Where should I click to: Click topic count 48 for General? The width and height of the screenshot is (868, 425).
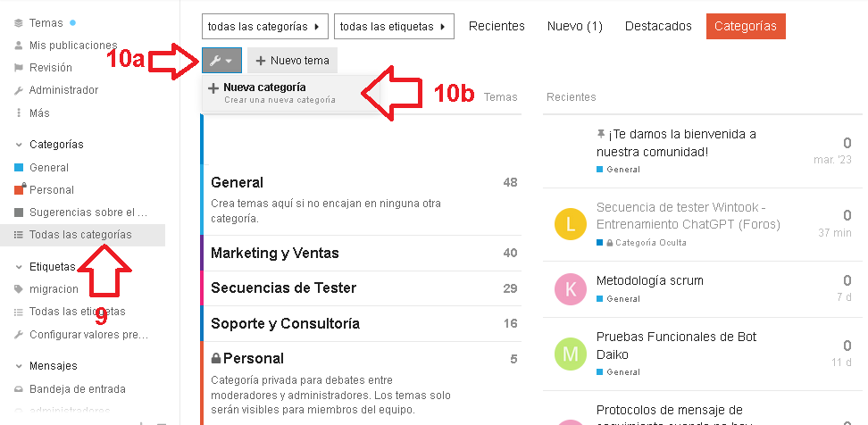(511, 183)
